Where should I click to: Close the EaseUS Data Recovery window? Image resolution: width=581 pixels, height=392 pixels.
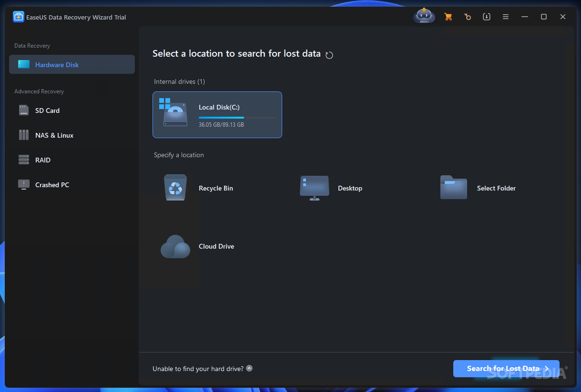(563, 17)
